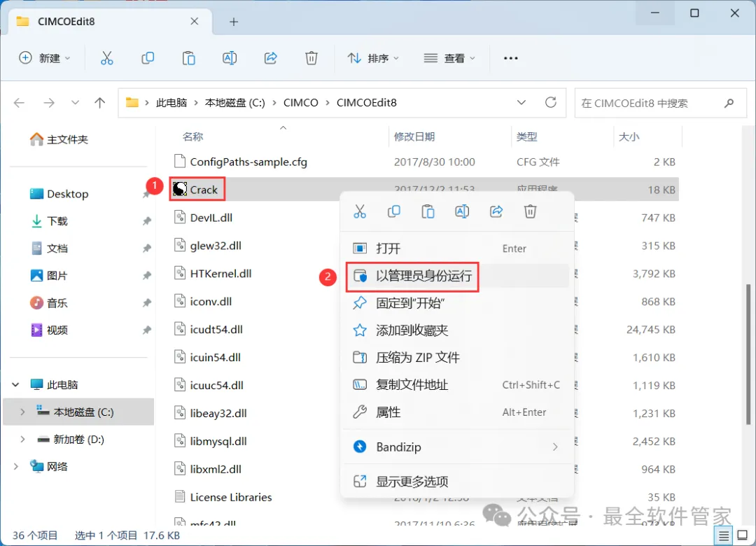
Task: Choose 固定到"开始" from the context menu
Action: pyautogui.click(x=457, y=303)
